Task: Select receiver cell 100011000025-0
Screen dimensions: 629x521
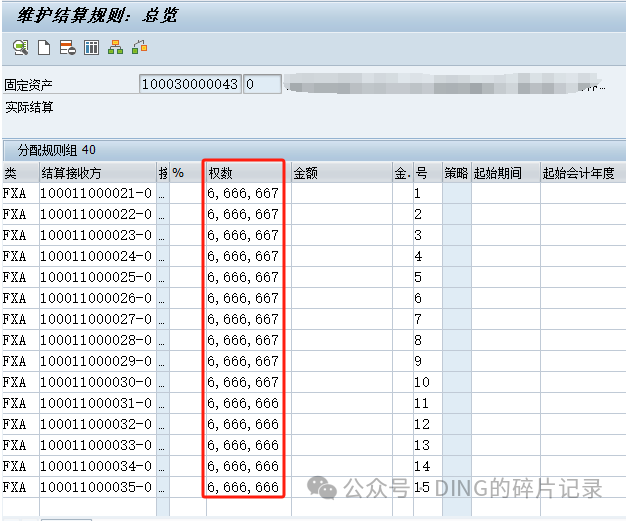Action: pos(97,277)
